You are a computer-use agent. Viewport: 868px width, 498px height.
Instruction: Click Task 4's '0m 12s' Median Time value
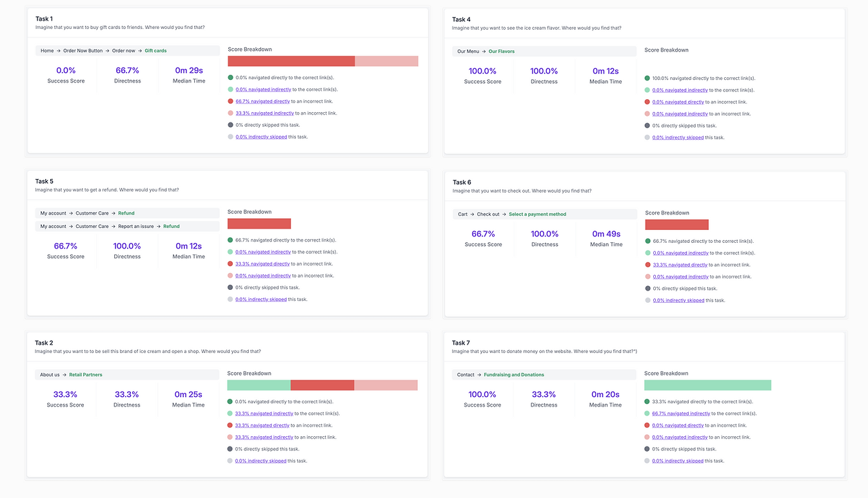[606, 71]
